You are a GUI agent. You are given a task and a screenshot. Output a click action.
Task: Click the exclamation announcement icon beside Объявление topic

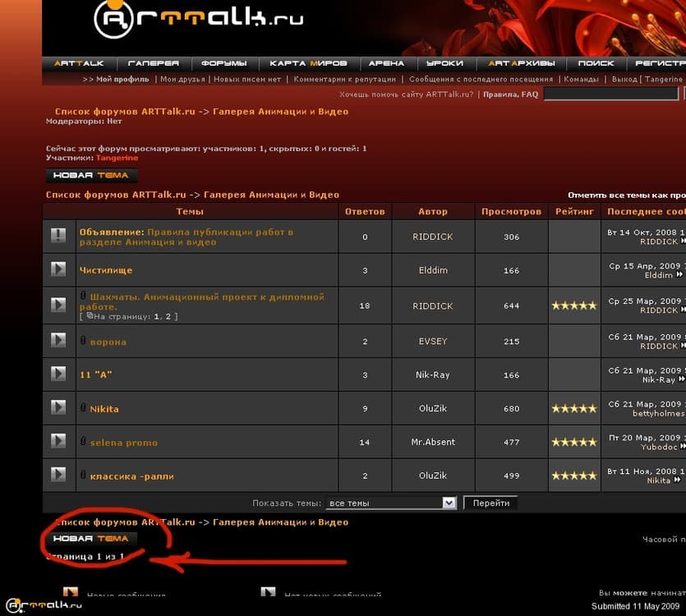tap(58, 236)
